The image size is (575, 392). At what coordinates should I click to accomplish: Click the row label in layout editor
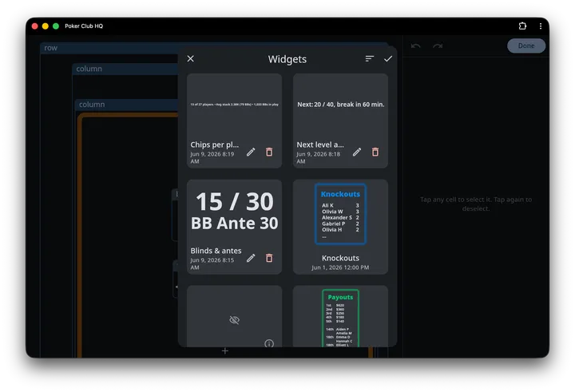point(50,48)
